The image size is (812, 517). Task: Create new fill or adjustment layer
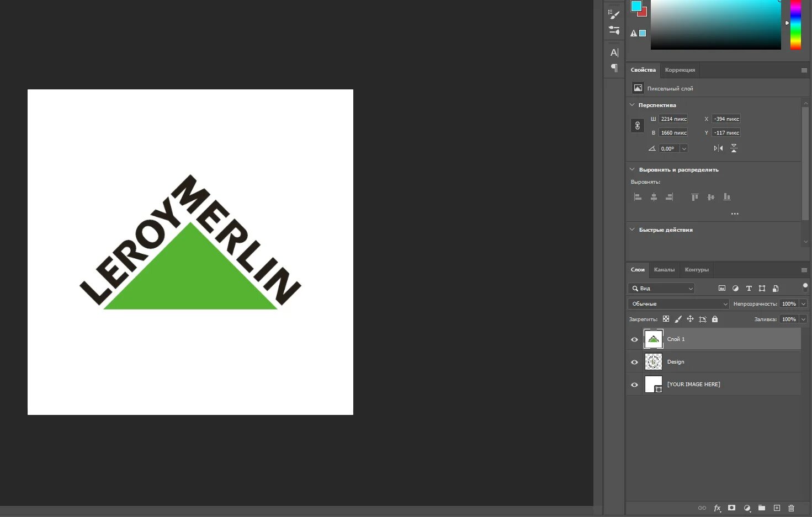(747, 508)
